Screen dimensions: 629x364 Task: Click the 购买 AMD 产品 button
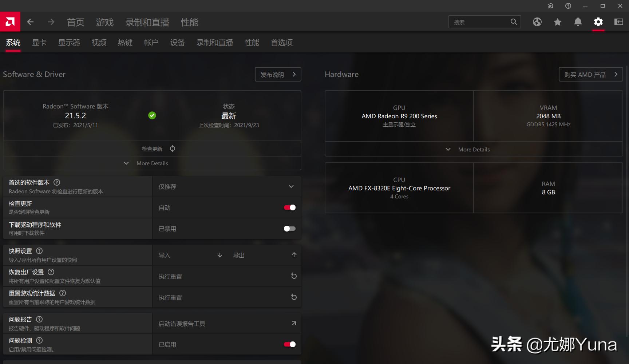590,74
